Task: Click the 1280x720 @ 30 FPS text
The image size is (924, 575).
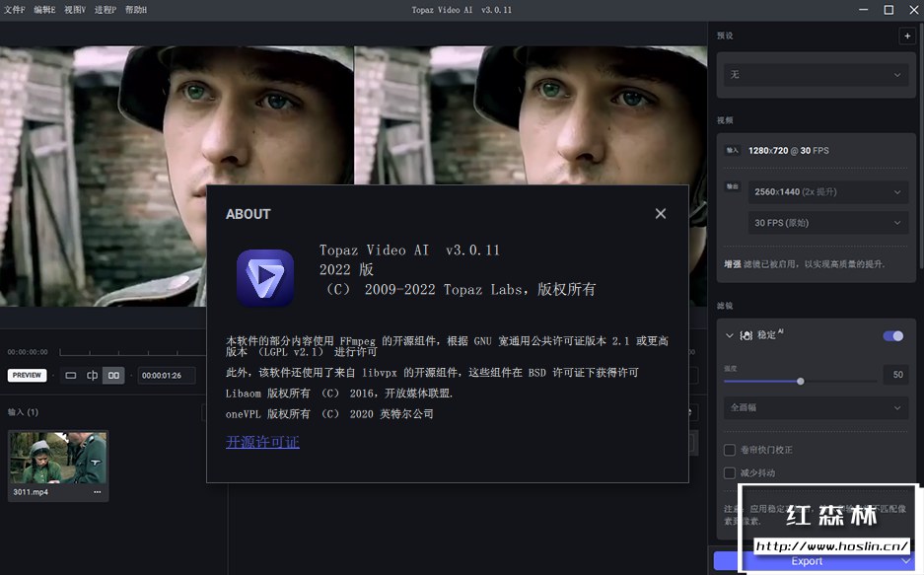Action: (789, 151)
